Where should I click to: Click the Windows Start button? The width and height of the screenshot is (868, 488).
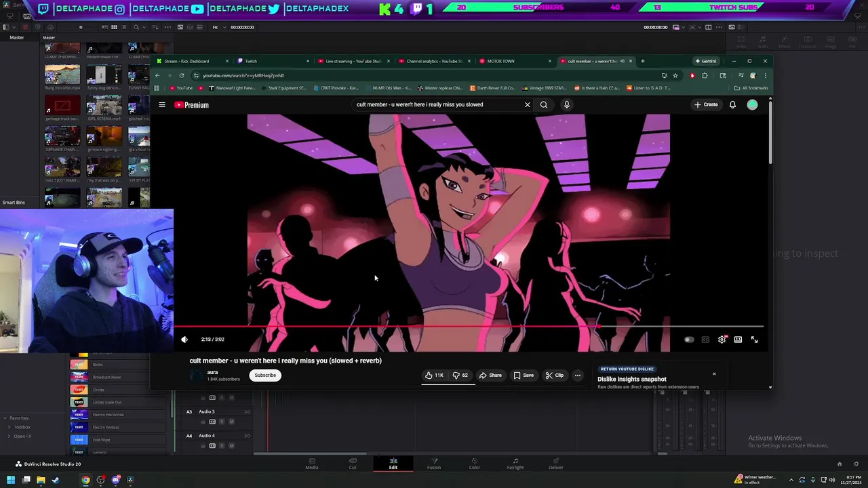(x=11, y=480)
